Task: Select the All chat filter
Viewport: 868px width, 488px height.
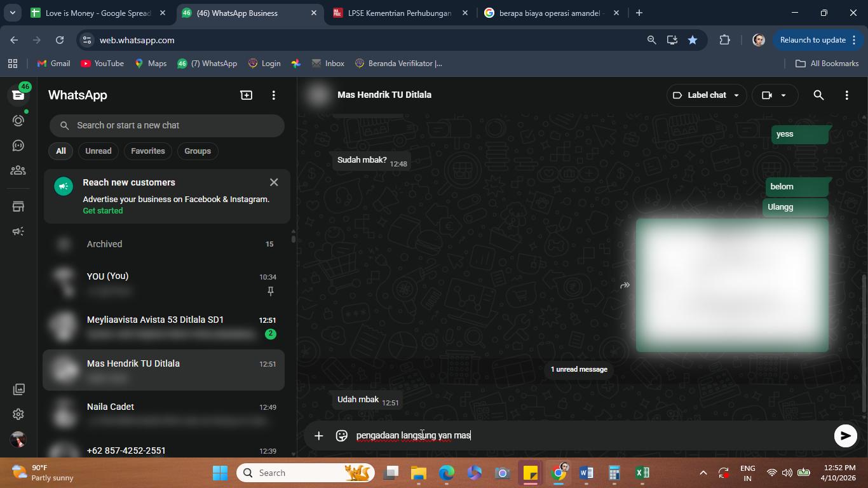Action: tap(60, 151)
